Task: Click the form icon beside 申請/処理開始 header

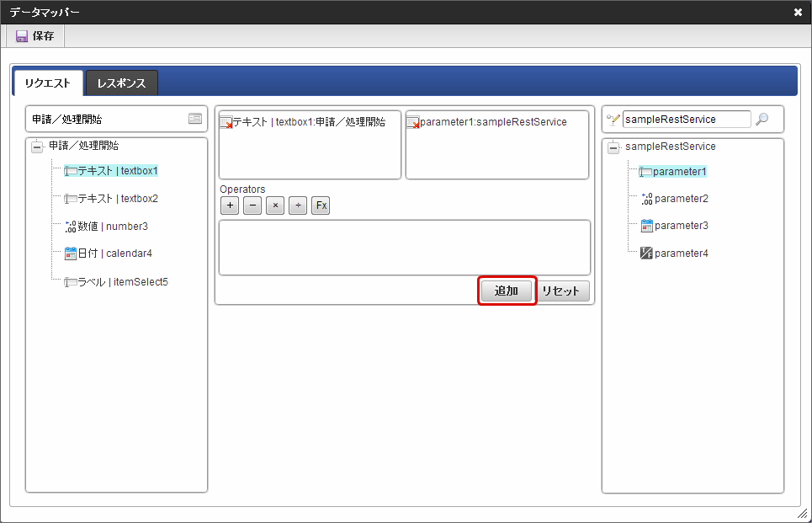Action: [195, 119]
